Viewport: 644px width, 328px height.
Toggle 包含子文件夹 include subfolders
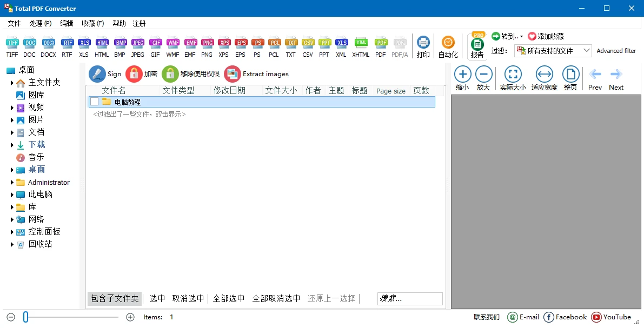pyautogui.click(x=115, y=298)
